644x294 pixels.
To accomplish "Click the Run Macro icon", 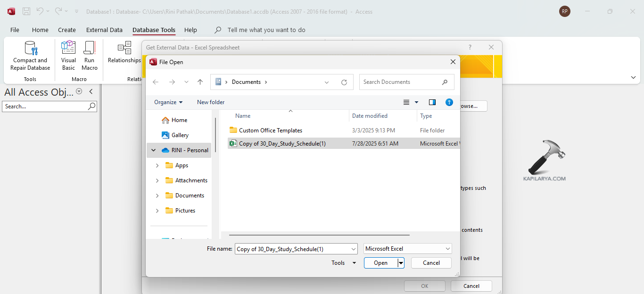I will 90,48.
